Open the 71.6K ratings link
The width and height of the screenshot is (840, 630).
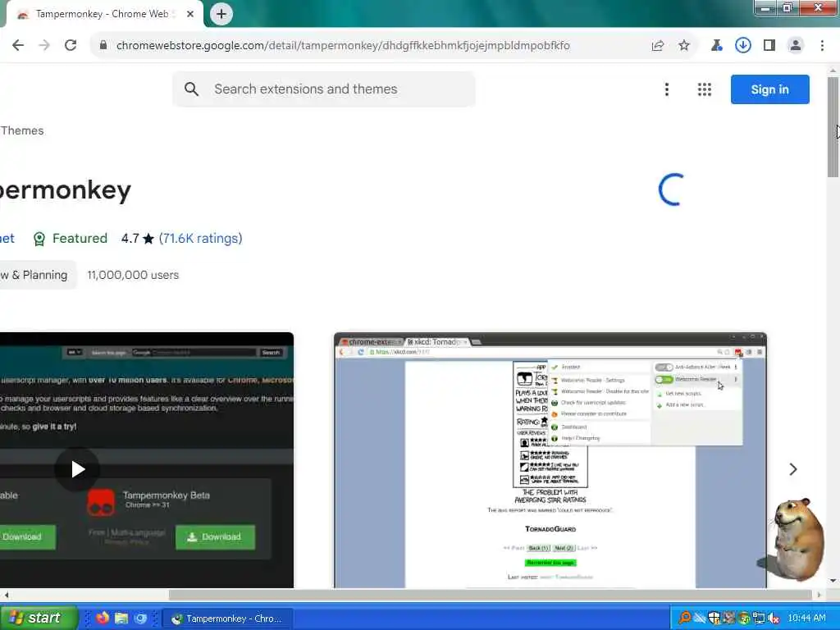point(200,239)
